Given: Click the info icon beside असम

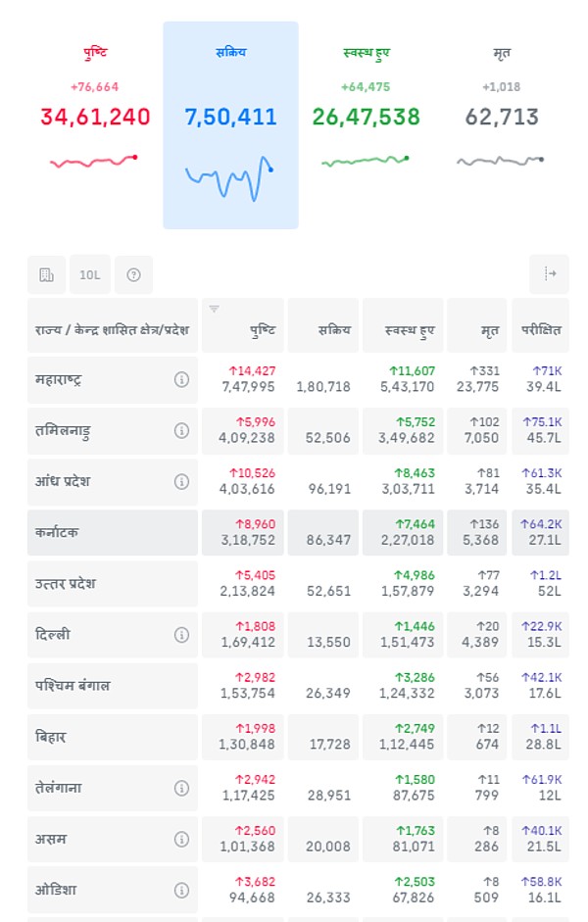Looking at the screenshot, I should pyautogui.click(x=181, y=840).
